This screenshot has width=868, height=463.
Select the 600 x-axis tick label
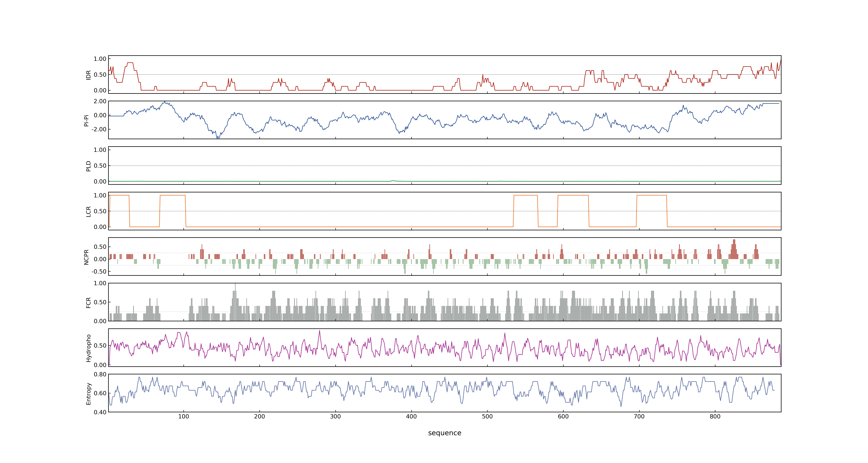[563, 416]
